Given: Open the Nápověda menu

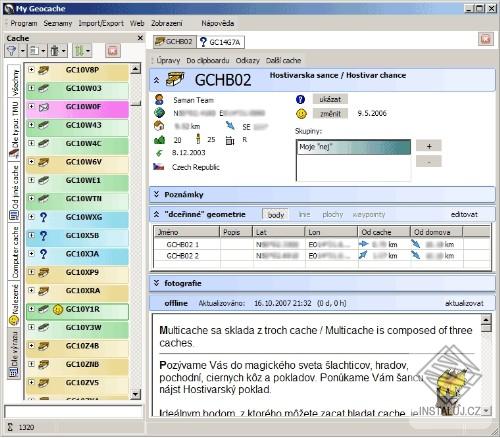Looking at the screenshot, I should (218, 23).
